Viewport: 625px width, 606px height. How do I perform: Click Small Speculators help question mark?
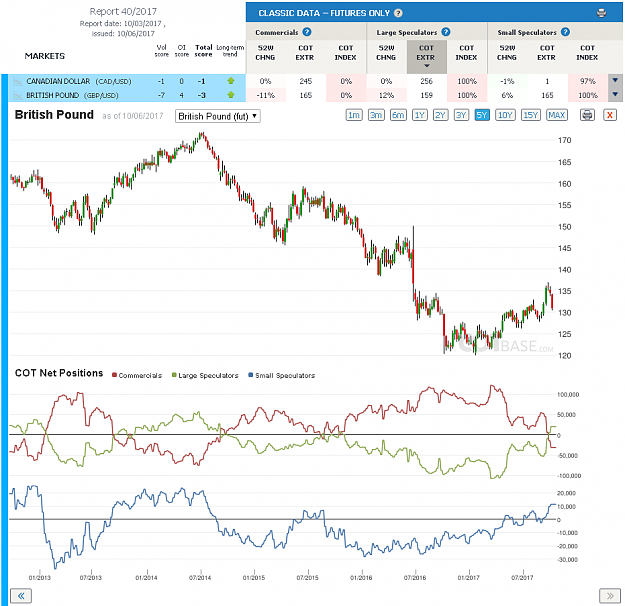565,32
